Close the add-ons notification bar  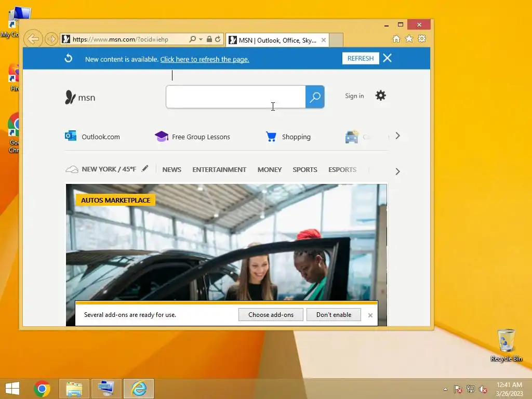[370, 315]
